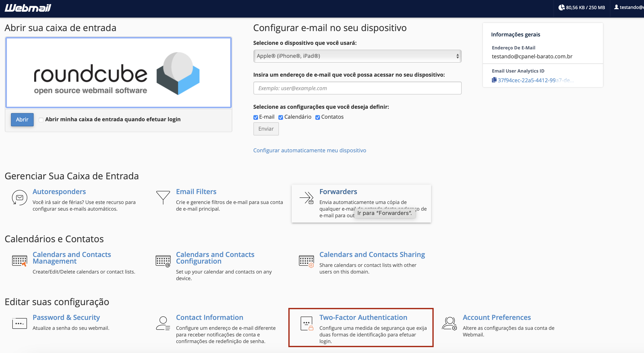Click Calendars and Contacts Configuration icon
Screen dimensions: 644x353
[x=163, y=261]
